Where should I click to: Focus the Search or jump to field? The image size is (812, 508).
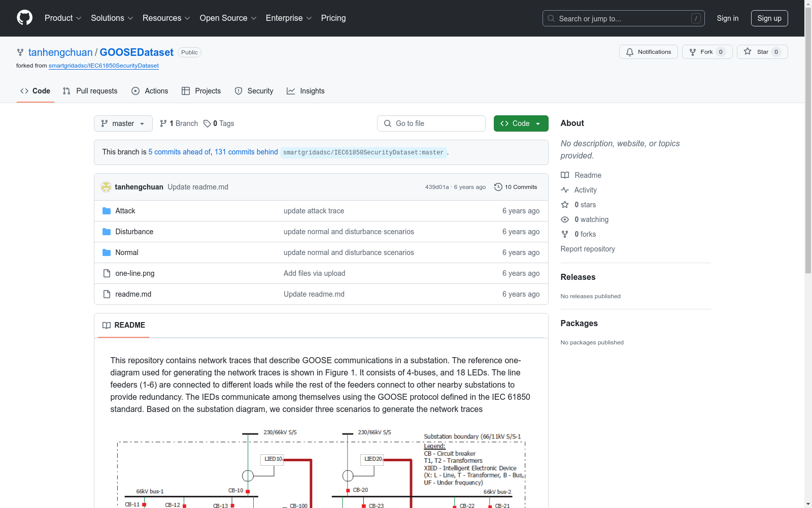tap(624, 18)
